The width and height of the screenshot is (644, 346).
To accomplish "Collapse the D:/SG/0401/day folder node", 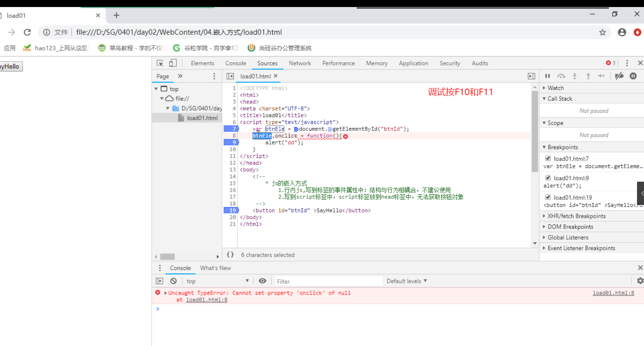I will pyautogui.click(x=167, y=109).
